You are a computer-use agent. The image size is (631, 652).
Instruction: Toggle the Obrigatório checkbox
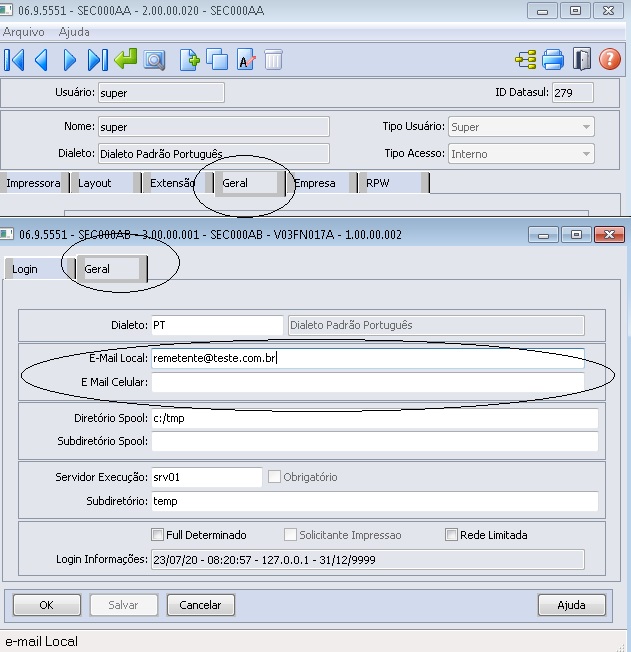coord(274,477)
